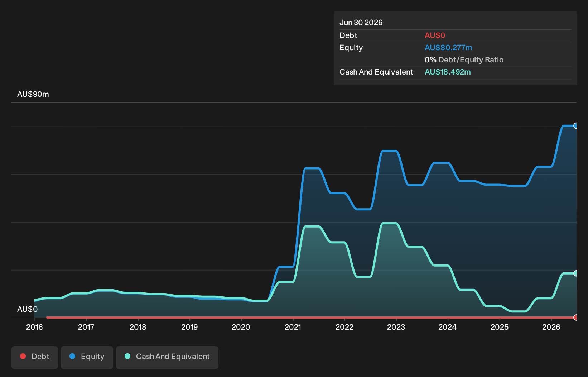Click the blue Equity legend dot
The image size is (588, 377).
click(x=72, y=356)
